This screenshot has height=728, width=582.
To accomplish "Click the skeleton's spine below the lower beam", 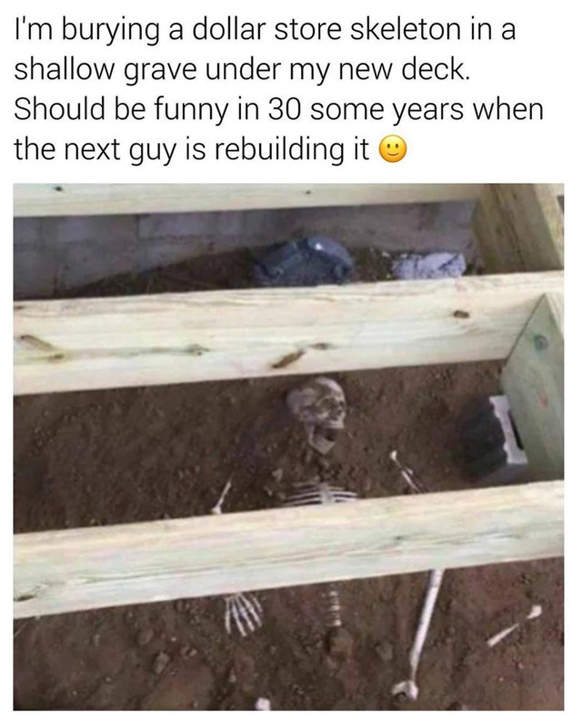I will 335,606.
